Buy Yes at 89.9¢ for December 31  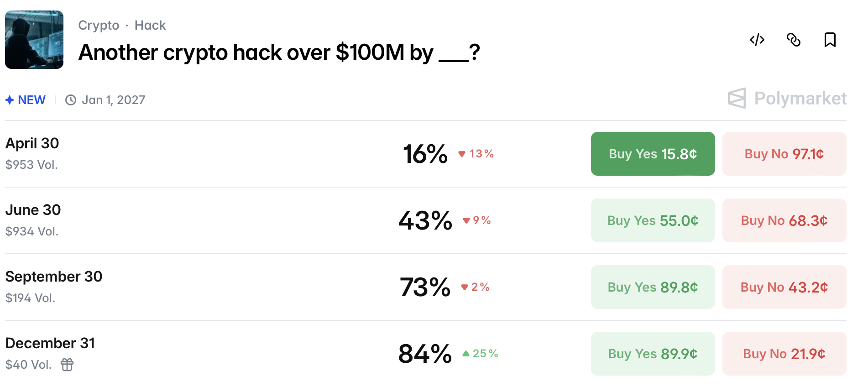(x=653, y=354)
